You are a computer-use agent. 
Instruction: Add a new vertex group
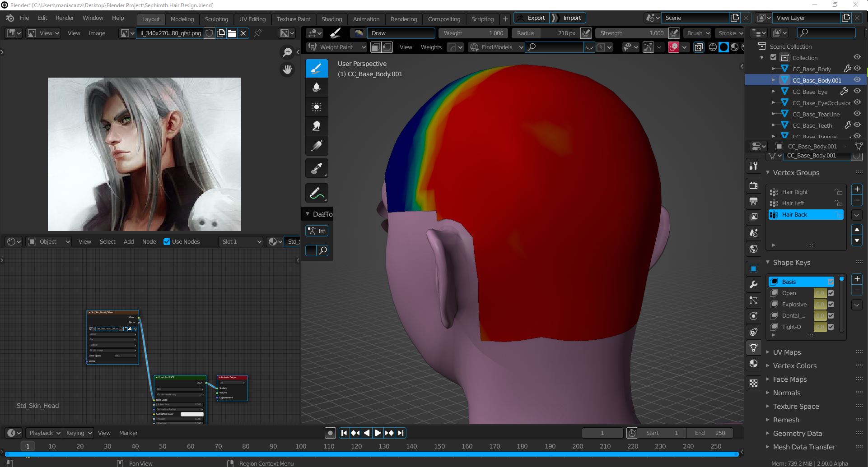coord(857,189)
